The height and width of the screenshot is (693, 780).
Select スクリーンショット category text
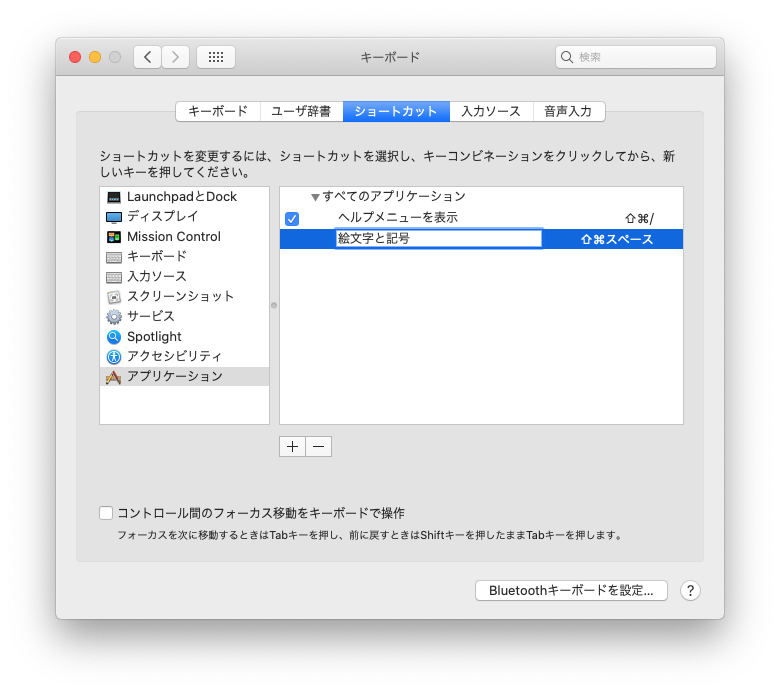coord(180,297)
